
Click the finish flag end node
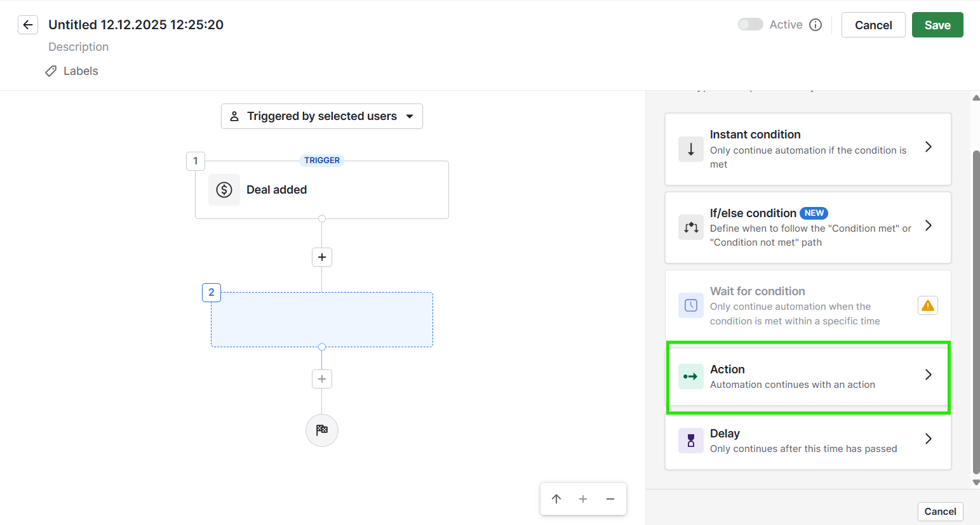click(x=322, y=430)
